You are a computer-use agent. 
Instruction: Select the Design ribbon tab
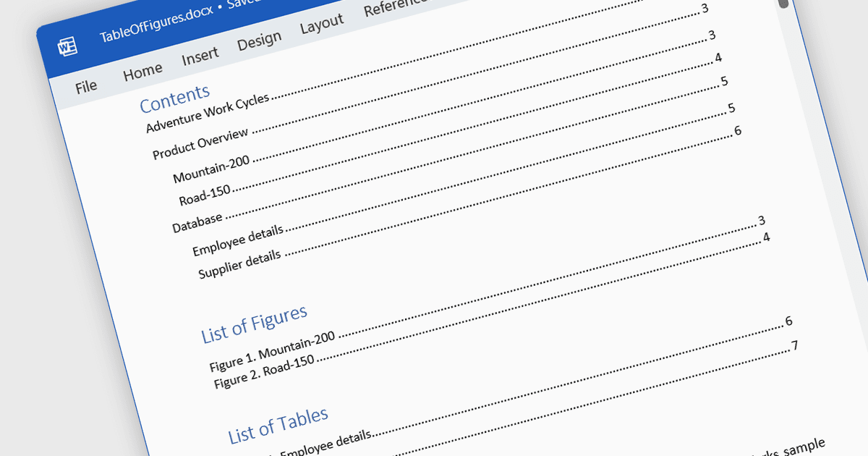(259, 41)
